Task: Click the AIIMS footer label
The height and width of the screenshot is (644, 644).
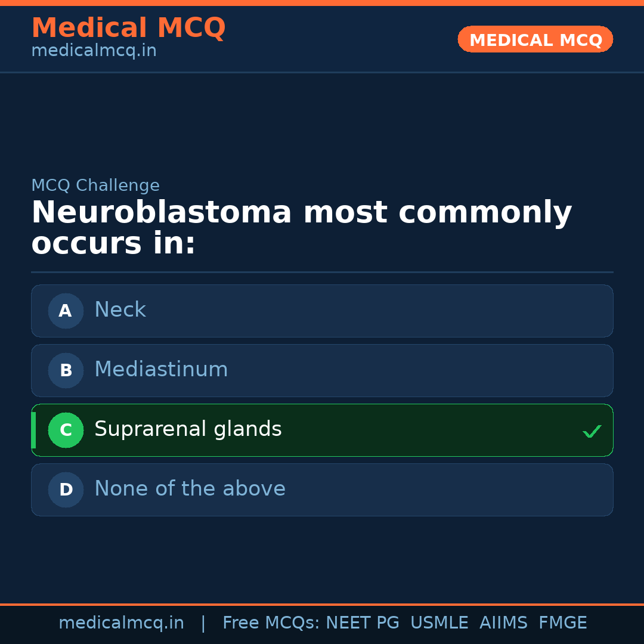Action: coord(503,623)
